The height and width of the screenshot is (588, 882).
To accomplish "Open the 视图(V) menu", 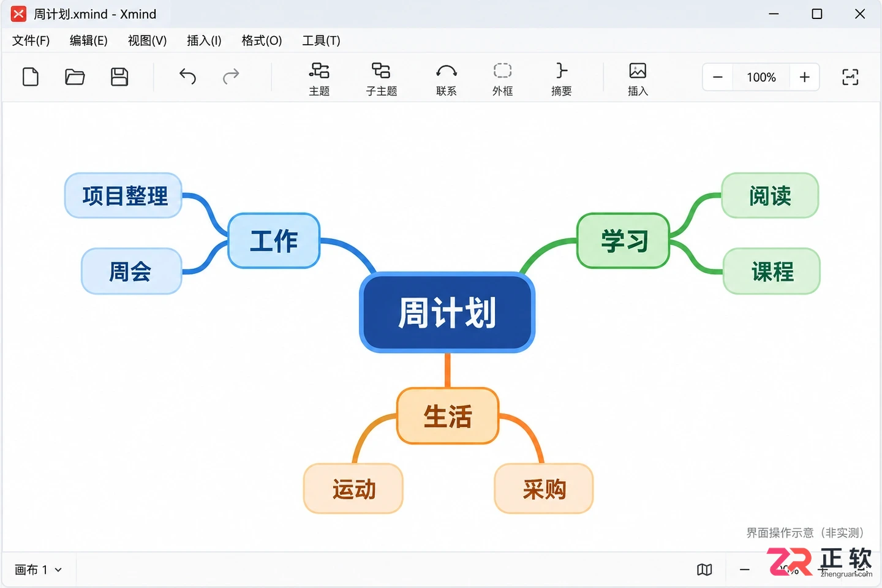I will click(x=147, y=40).
